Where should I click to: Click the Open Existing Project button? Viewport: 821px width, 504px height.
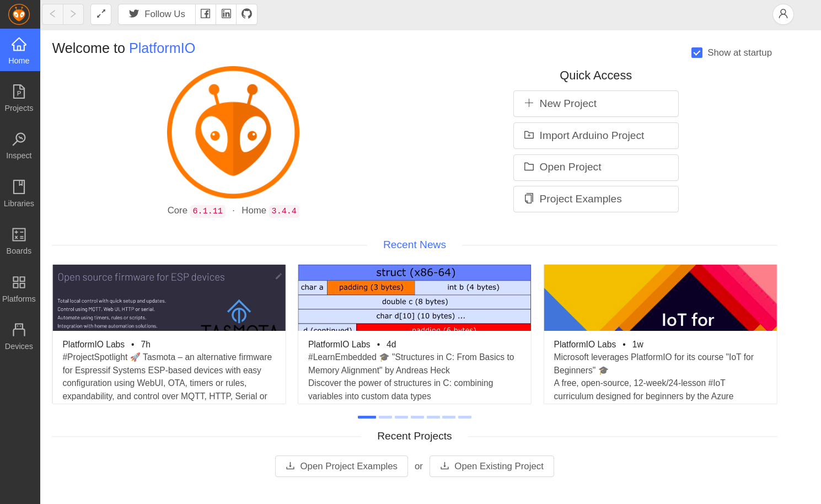tap(492, 467)
